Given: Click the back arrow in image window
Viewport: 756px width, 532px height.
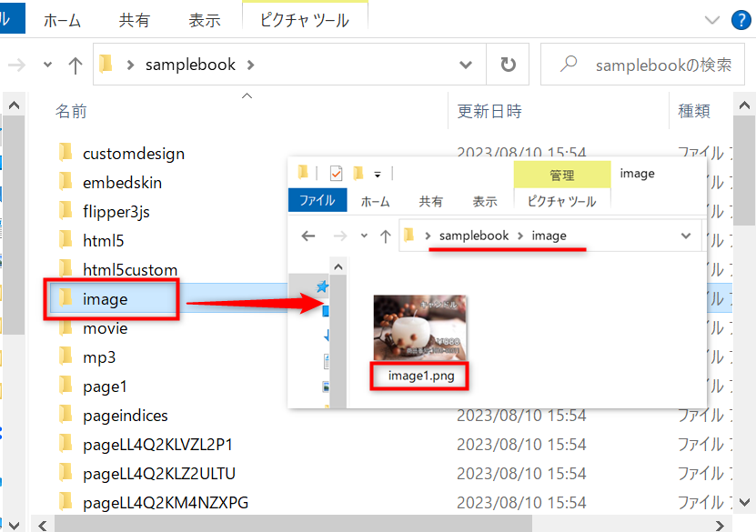Looking at the screenshot, I should (x=308, y=236).
